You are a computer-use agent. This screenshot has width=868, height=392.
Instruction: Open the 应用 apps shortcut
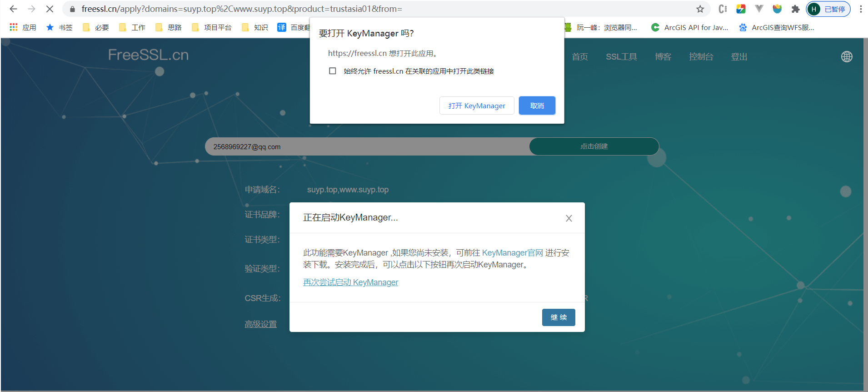pos(23,27)
